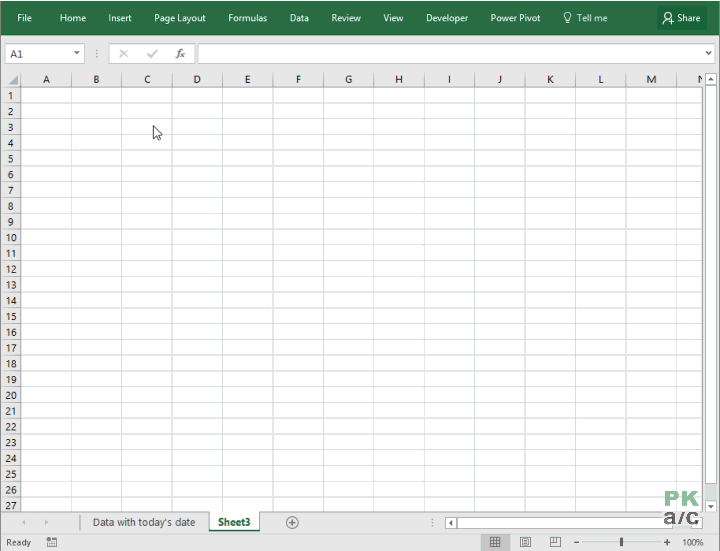Open the Insert ribbon tab
The height and width of the screenshot is (551, 720).
point(120,18)
